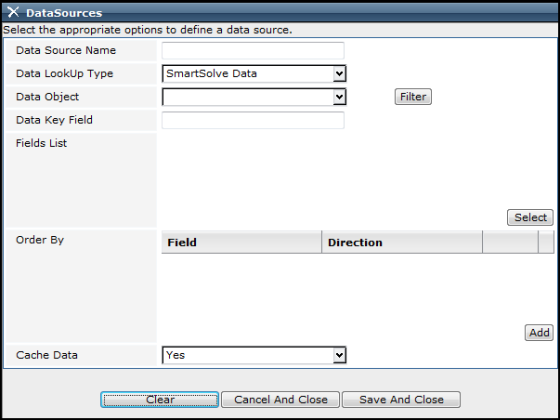
Task: Click the Clear button
Action: [160, 399]
